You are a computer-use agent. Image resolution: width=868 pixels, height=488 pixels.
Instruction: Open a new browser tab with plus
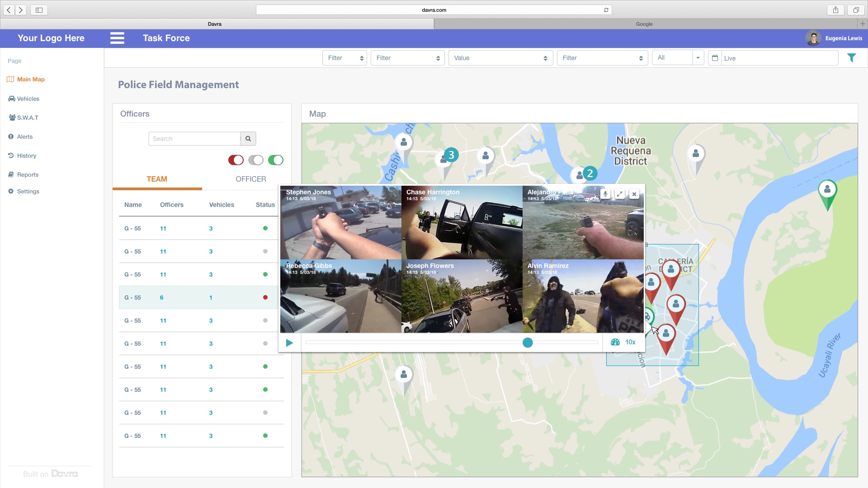[863, 23]
